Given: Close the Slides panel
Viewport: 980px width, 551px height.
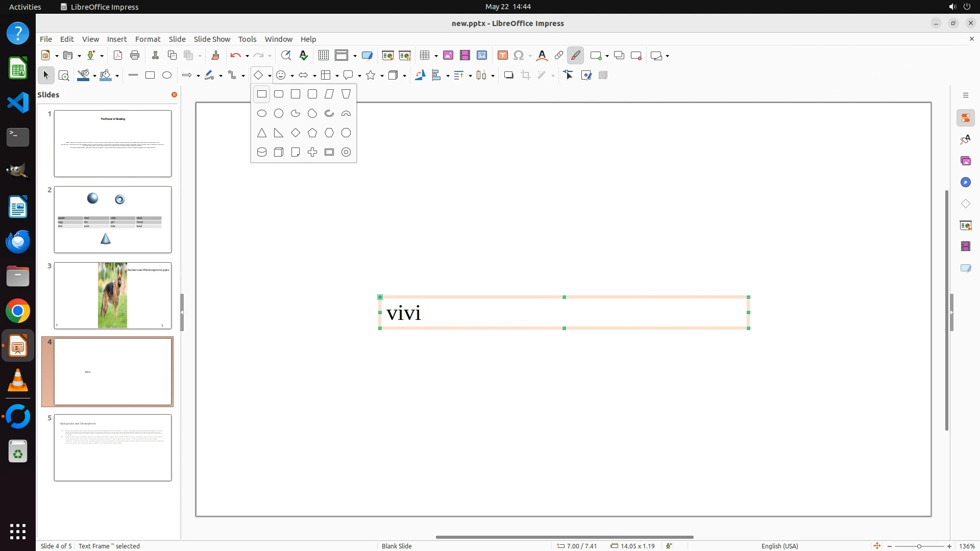Looking at the screenshot, I should point(174,94).
